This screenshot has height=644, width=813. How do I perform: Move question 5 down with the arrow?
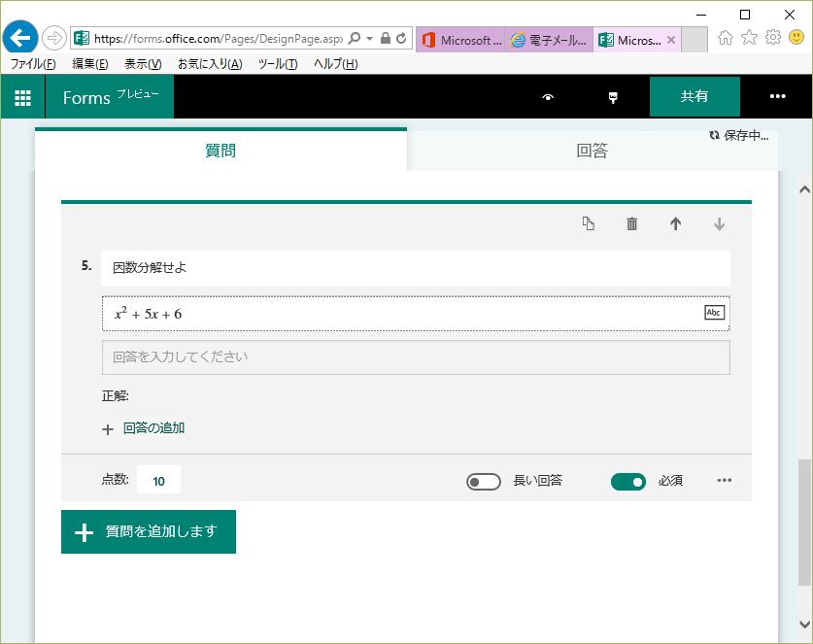click(719, 223)
